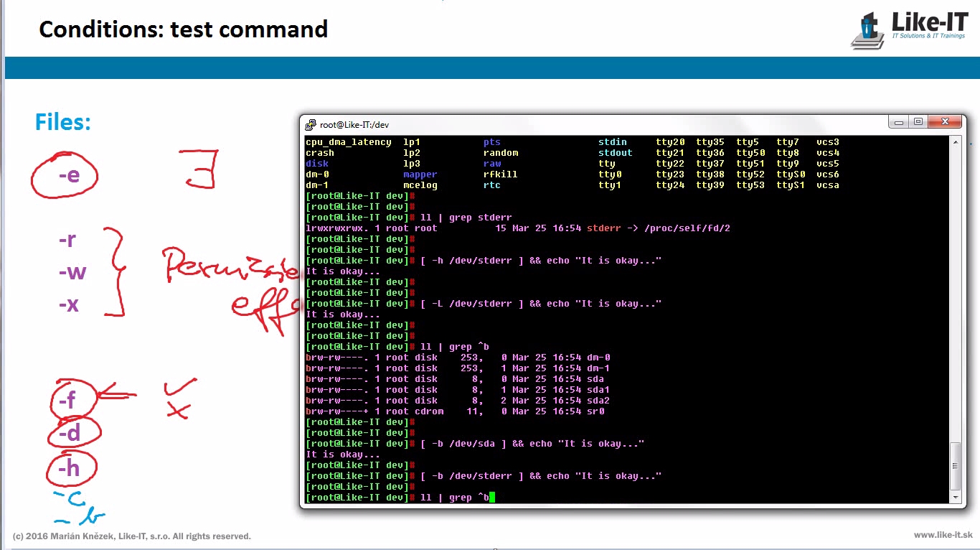Select the -r permission option

(67, 240)
